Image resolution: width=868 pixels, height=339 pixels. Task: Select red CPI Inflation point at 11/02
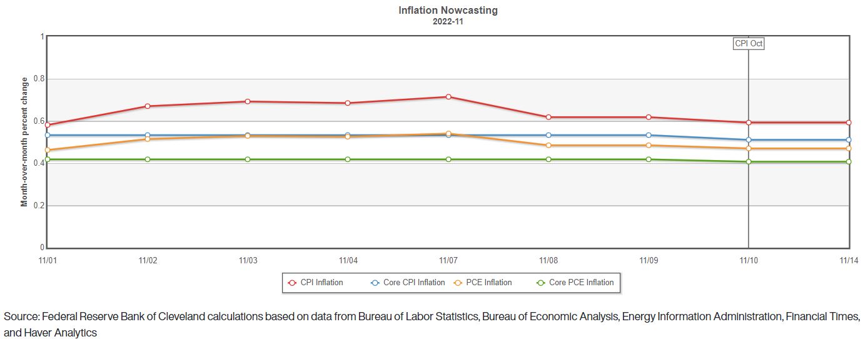click(x=148, y=106)
